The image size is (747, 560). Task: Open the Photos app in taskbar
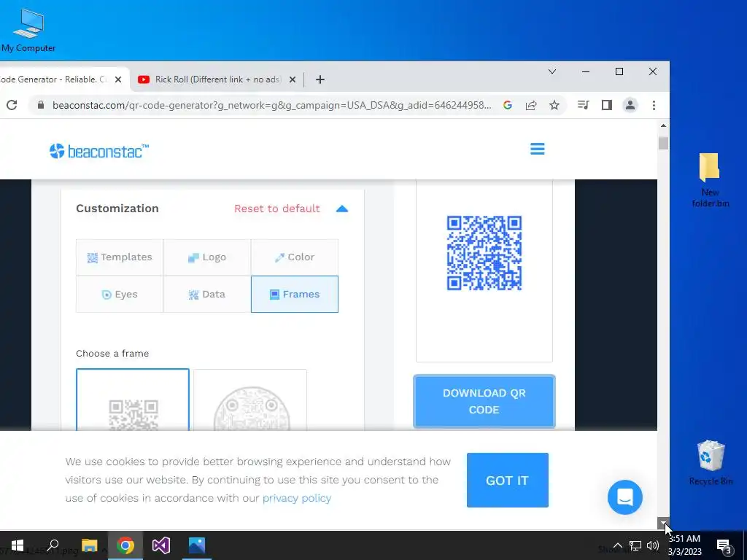pyautogui.click(x=197, y=545)
